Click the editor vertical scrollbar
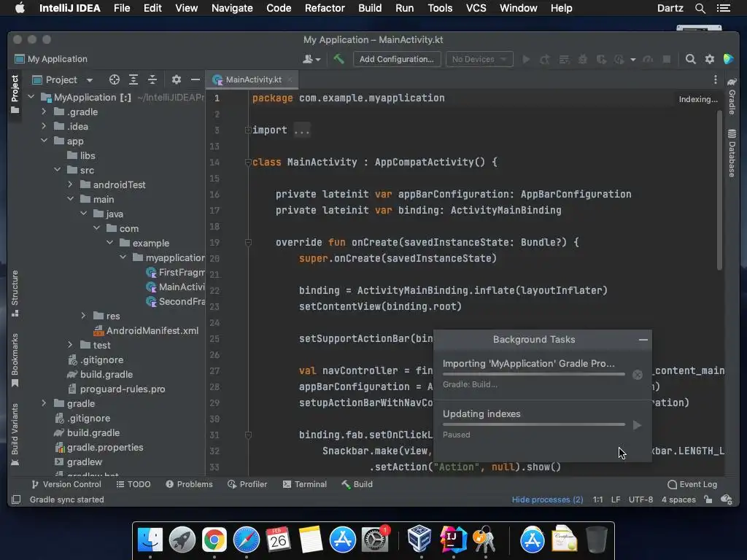Viewport: 747px width, 560px height. pos(719,190)
